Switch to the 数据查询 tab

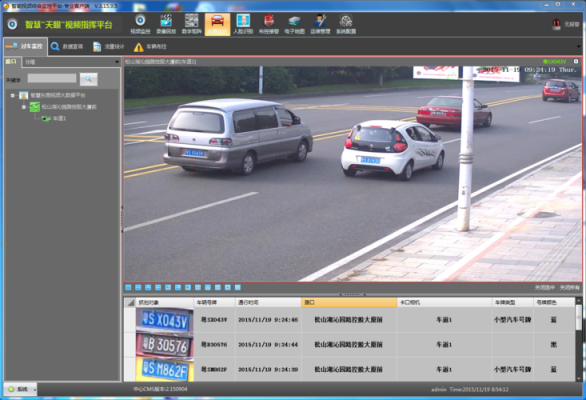pyautogui.click(x=67, y=47)
